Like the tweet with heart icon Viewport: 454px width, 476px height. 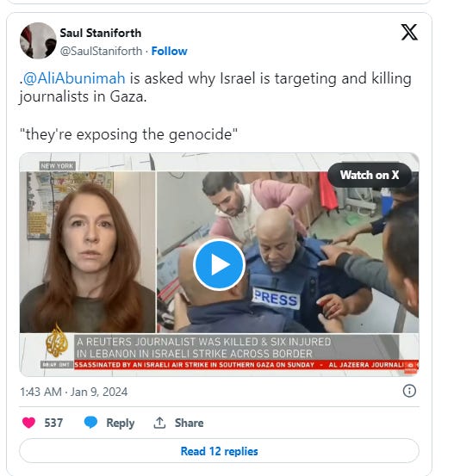[29, 423]
